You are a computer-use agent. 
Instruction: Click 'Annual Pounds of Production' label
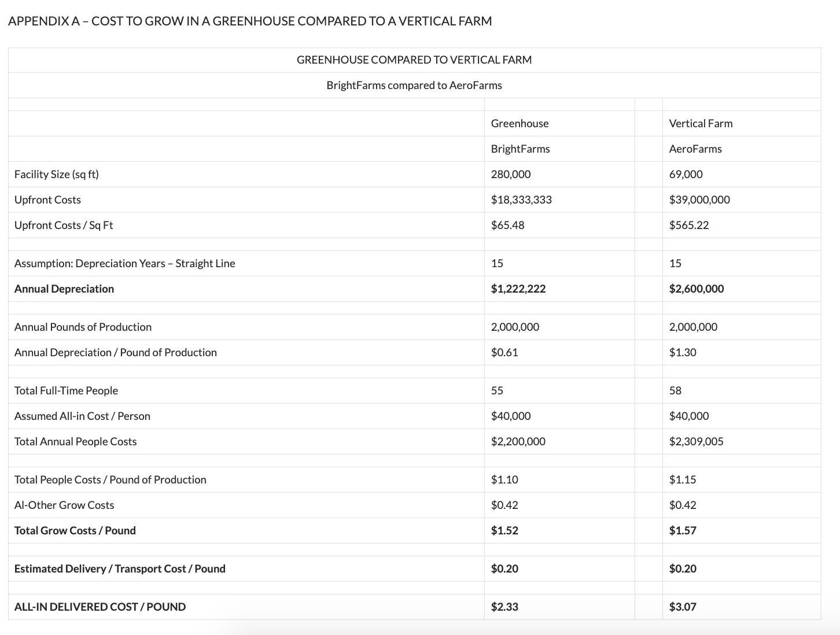pos(83,327)
